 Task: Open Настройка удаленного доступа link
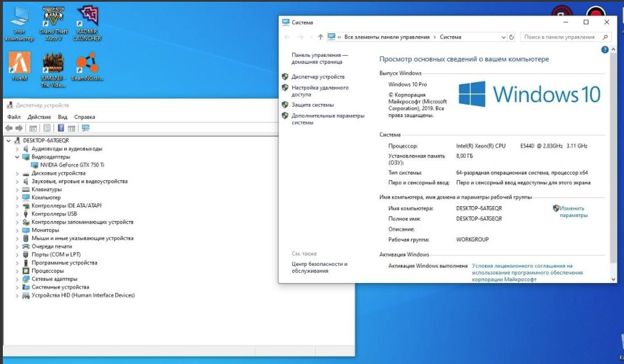click(320, 91)
